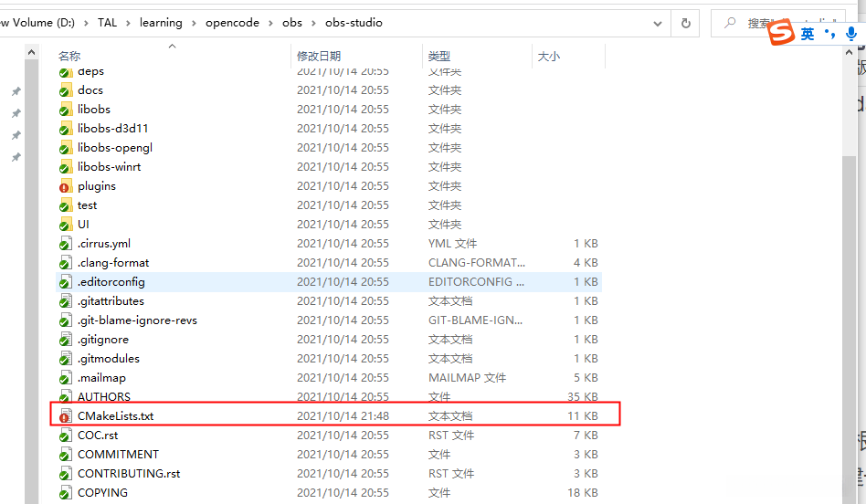Click the .gitattributes file icon
This screenshot has height=504, width=866.
click(x=66, y=301)
